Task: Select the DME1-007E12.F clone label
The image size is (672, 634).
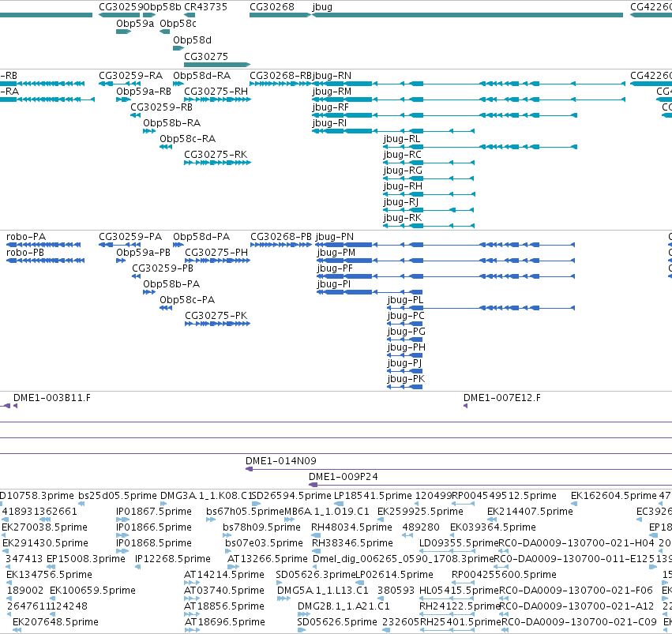Action: pyautogui.click(x=502, y=398)
